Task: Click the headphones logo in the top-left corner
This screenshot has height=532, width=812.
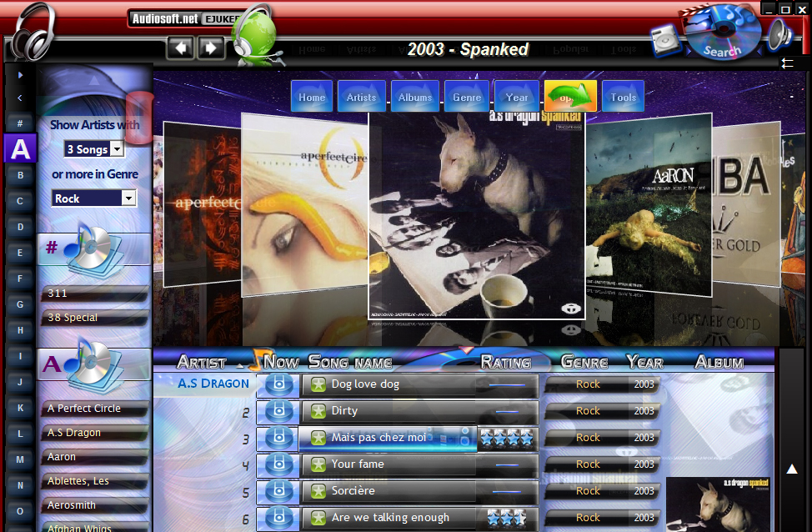Action: pos(34,33)
